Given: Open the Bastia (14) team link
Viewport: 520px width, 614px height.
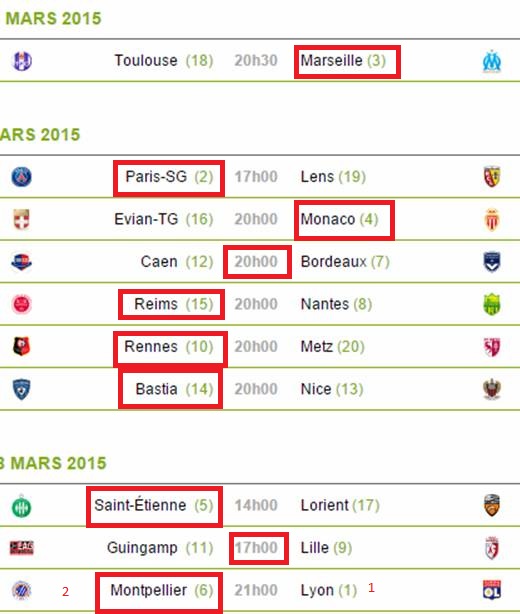Looking at the screenshot, I should (174, 389).
